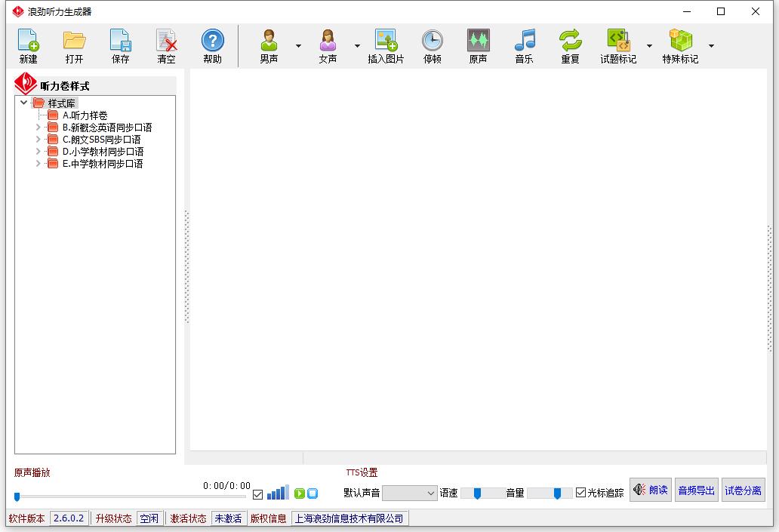Click the A.听力样卷 folder icon
This screenshot has height=532, width=779.
coord(53,115)
